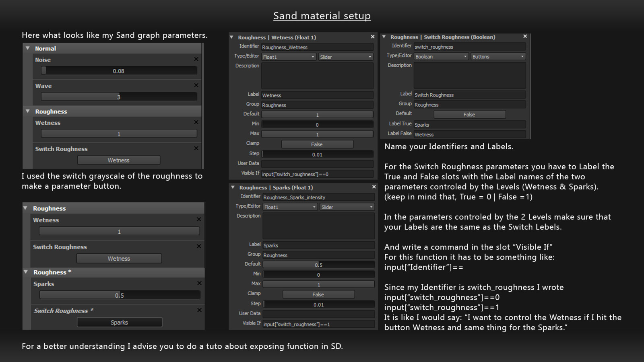Close the Roughness | Wetness (Float 1) panel
Viewport: 644px width, 362px height.
[372, 37]
